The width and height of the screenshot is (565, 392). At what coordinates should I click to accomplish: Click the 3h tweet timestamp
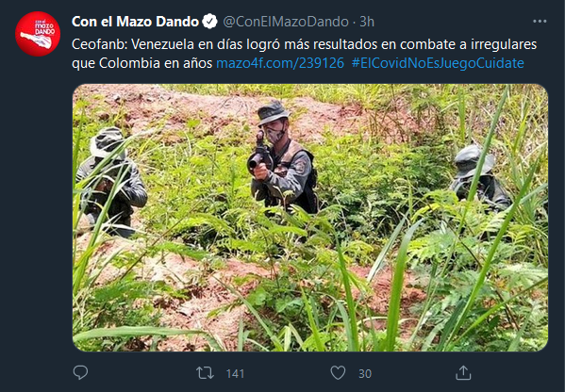click(367, 22)
